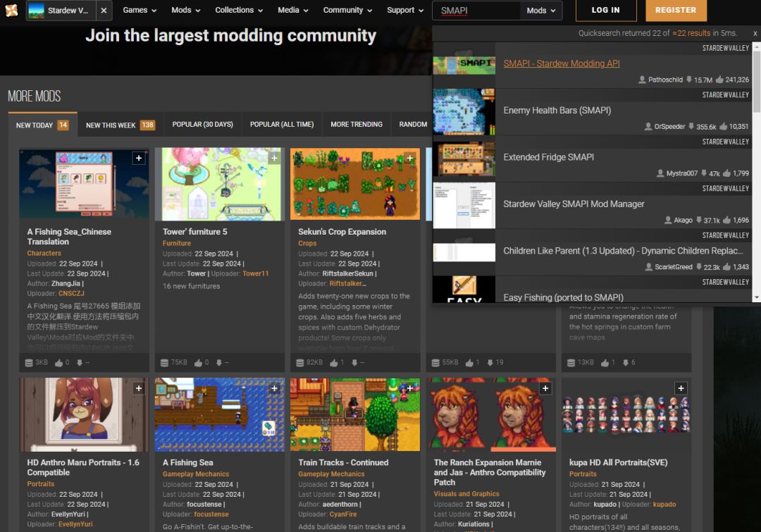This screenshot has height=532, width=761.
Task: Click plus icon on A Fishing Sea card
Action: coord(274,388)
